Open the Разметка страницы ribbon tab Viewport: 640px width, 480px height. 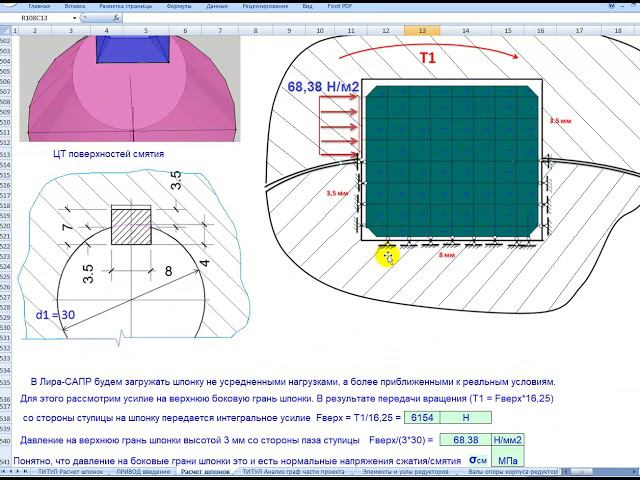tap(126, 6)
